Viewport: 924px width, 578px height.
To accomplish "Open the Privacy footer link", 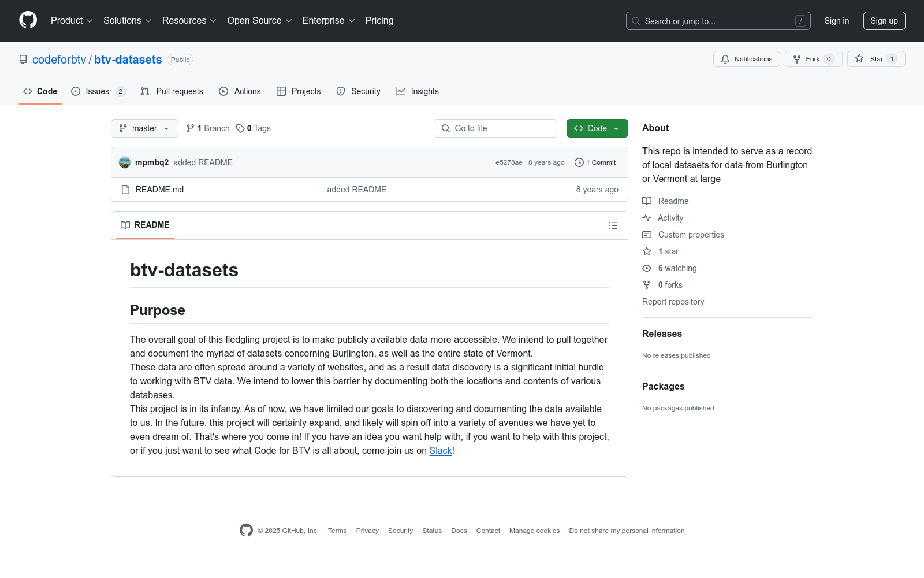I will [367, 531].
